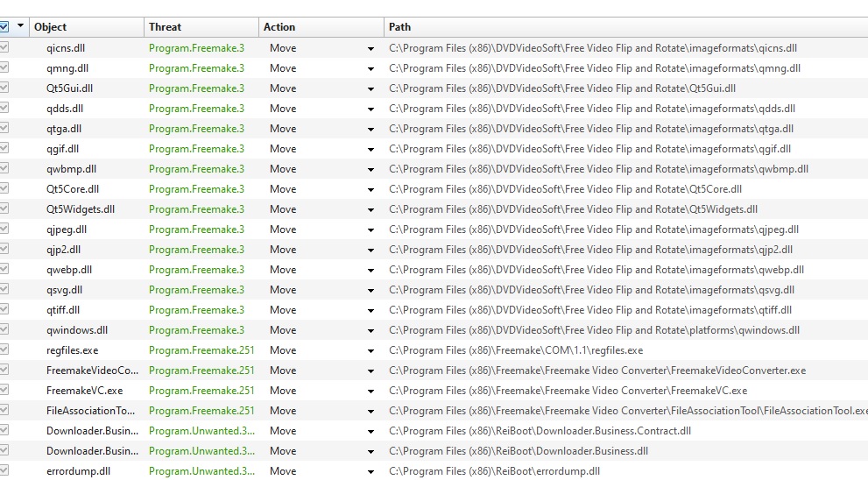The height and width of the screenshot is (480, 868).
Task: Uncheck the checkbox for qicns.dll
Action: click(4, 48)
